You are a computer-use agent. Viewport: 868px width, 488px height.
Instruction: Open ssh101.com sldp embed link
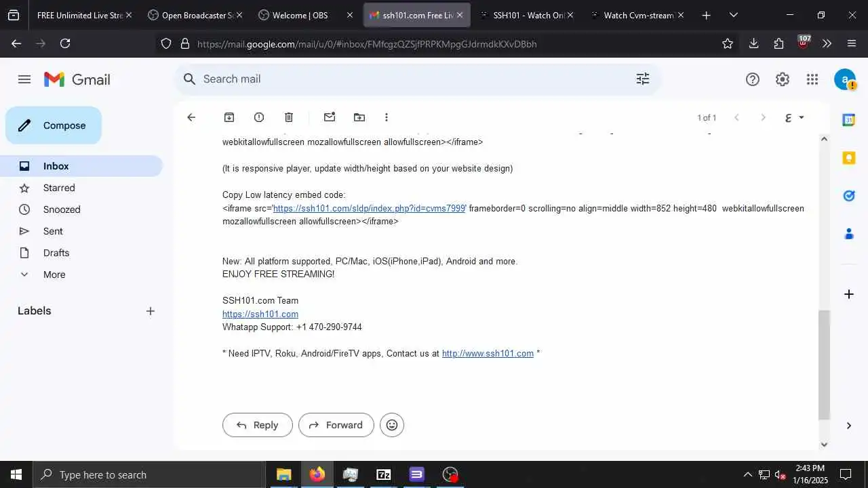coord(369,208)
